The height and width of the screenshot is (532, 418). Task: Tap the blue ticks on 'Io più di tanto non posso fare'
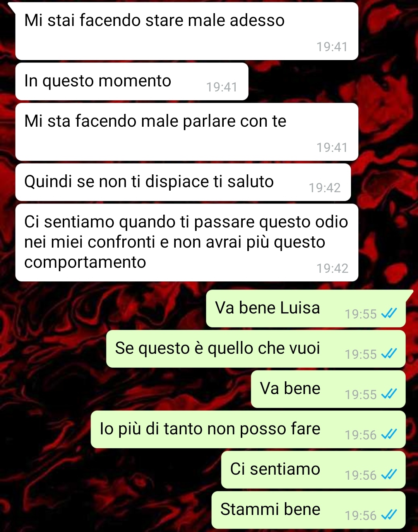389,434
